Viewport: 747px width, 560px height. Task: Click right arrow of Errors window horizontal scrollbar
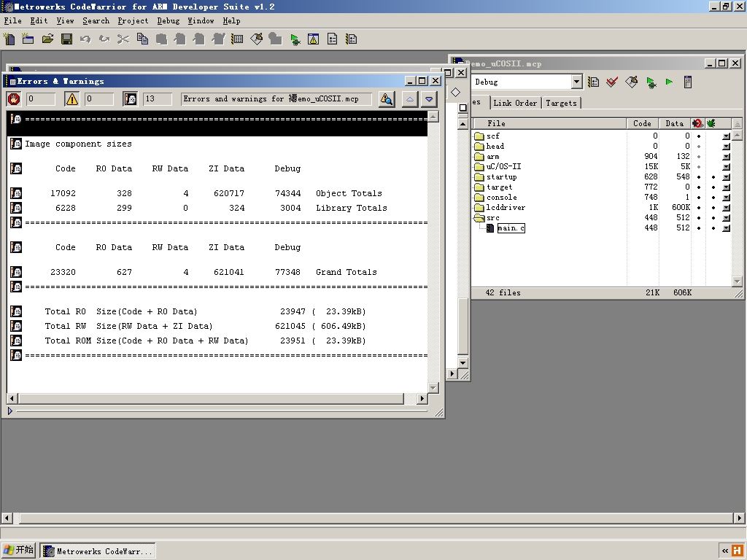pos(422,399)
